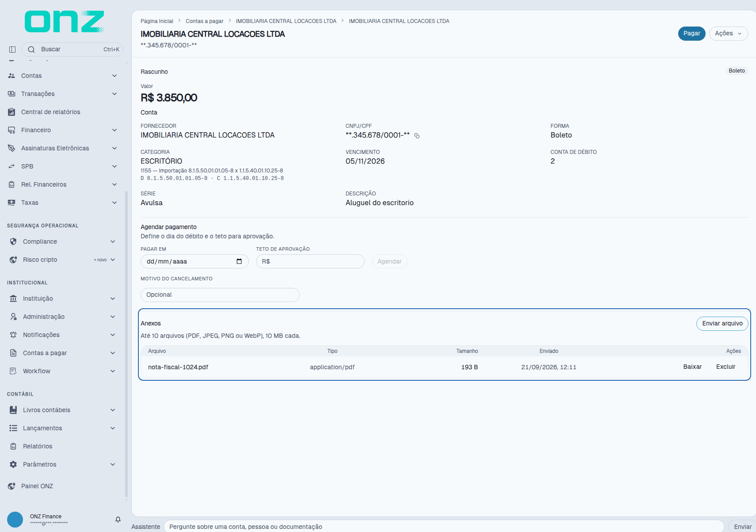Expand the Financeiro menu chevron
The image size is (756, 532).
pyautogui.click(x=115, y=130)
